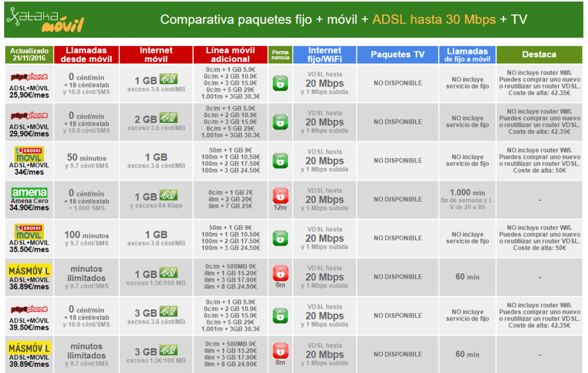Click the 4G badge in the MásMóvil 36.89€ row

pyautogui.click(x=168, y=273)
